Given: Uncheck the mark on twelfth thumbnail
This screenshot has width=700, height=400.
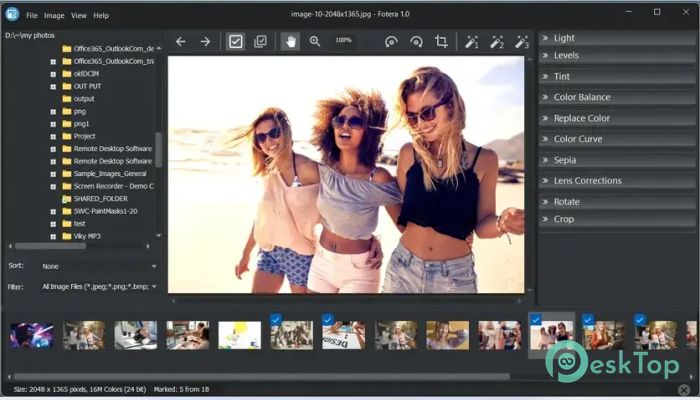Looking at the screenshot, I should [588, 319].
